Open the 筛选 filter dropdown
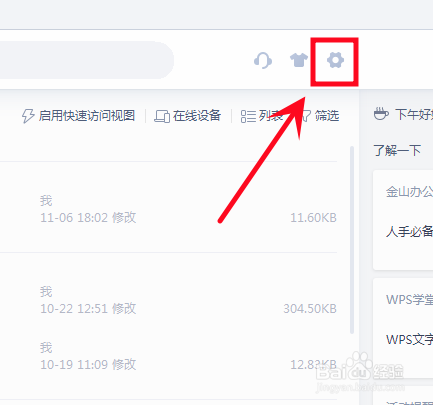Viewport: 433px width, 405px height. pyautogui.click(x=319, y=116)
